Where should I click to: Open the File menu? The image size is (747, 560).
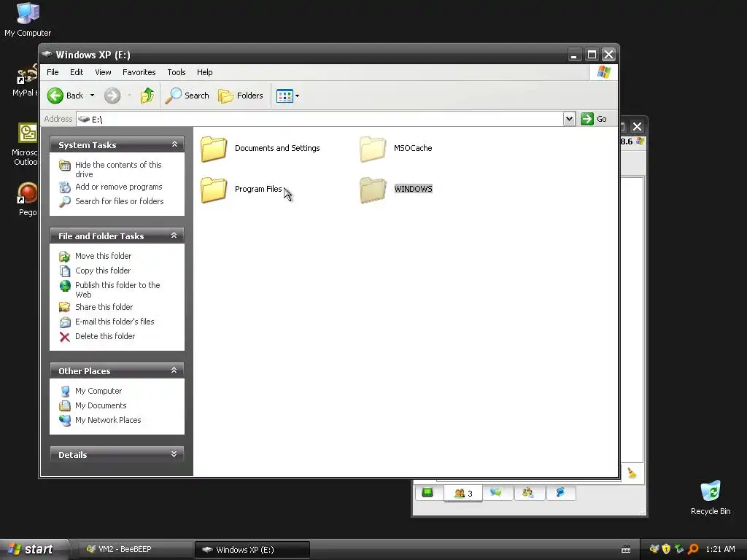[x=53, y=72]
